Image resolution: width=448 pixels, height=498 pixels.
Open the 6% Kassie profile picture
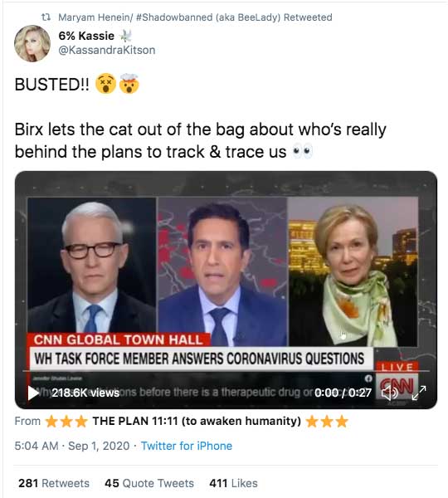(32, 43)
